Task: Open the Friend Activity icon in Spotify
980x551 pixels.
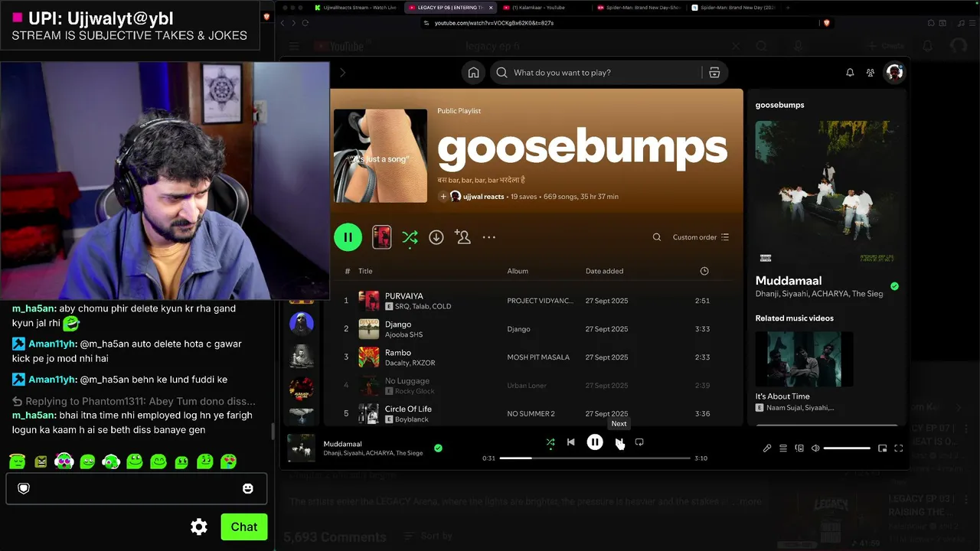Action: tap(871, 73)
